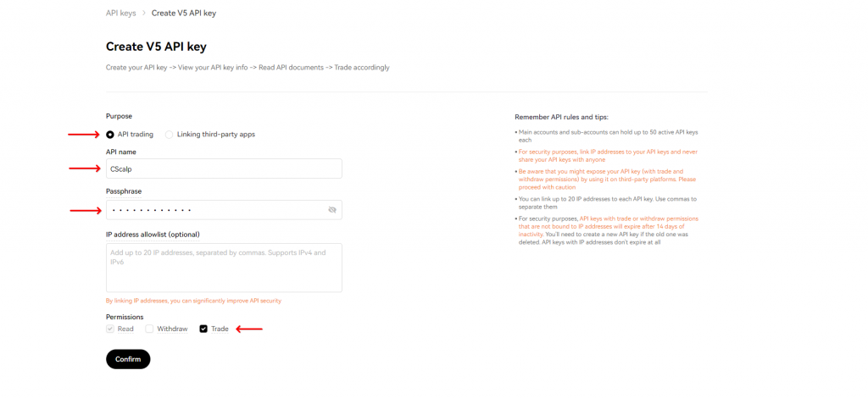This screenshot has width=868, height=398.
Task: Click the tip about 14 days of inactivity
Action: [x=606, y=230]
